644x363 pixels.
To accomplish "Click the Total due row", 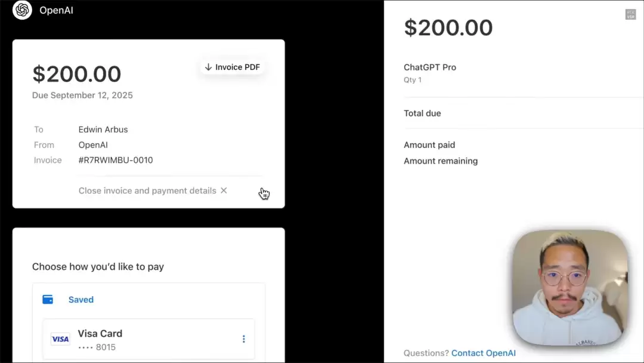I will 422,113.
